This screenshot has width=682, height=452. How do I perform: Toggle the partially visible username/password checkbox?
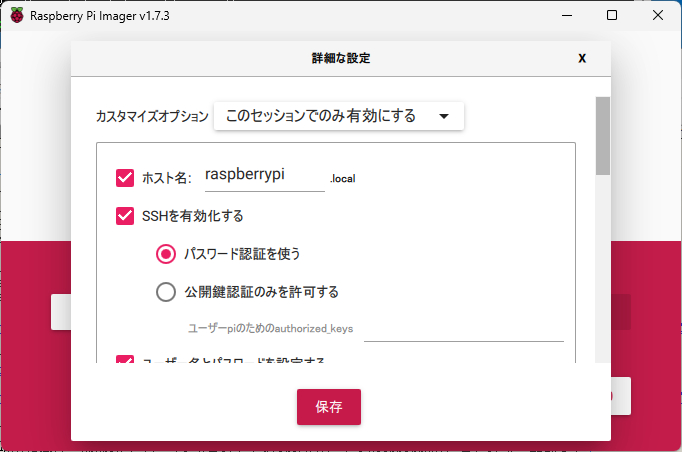(x=125, y=359)
